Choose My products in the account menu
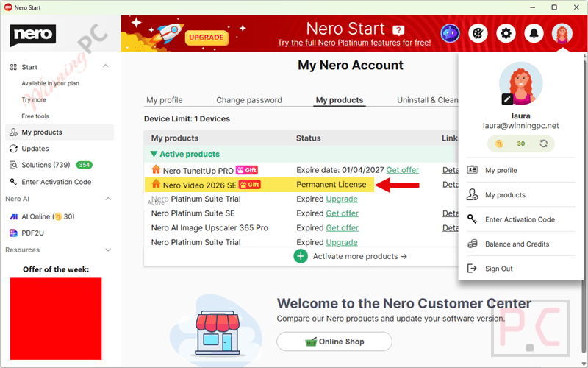 [505, 195]
